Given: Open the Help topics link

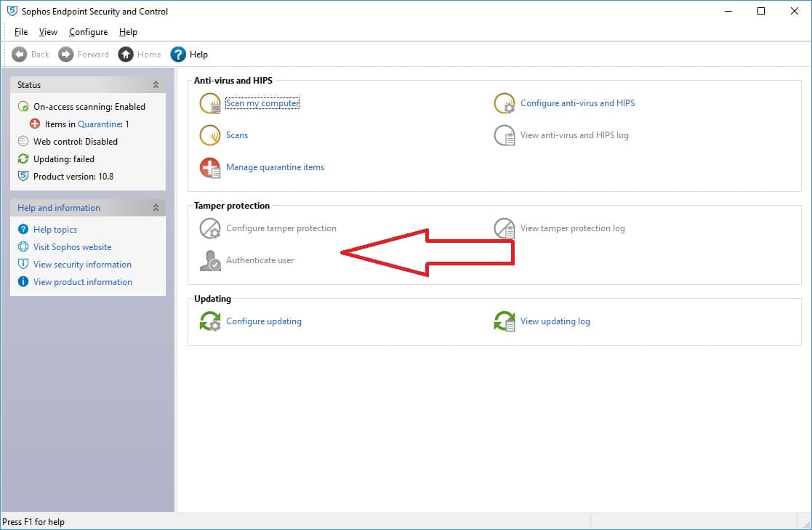Looking at the screenshot, I should pos(55,230).
